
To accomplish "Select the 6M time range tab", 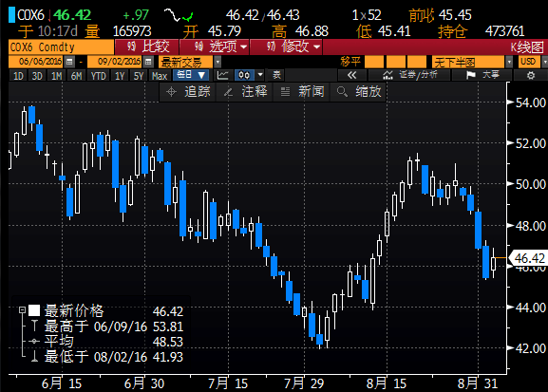I will click(76, 76).
